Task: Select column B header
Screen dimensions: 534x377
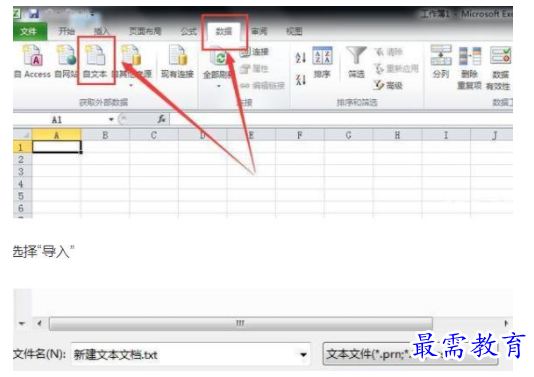Action: (x=105, y=135)
